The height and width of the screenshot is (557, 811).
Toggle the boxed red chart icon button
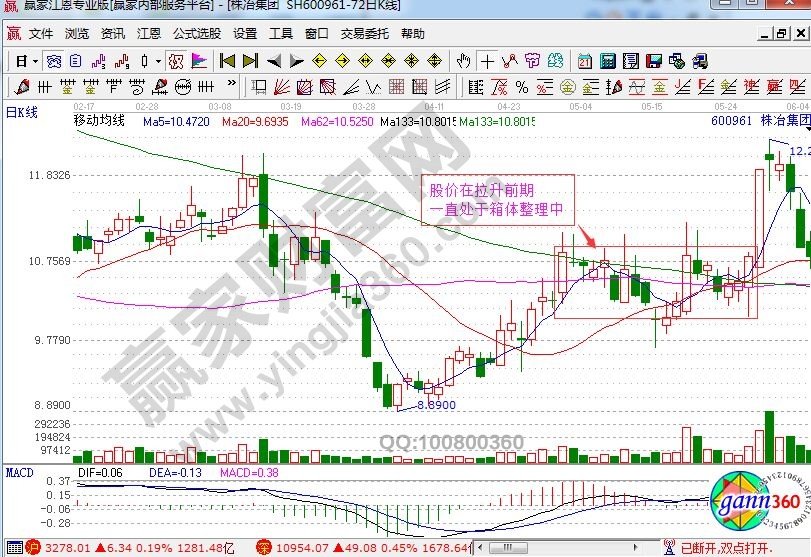[x=177, y=61]
